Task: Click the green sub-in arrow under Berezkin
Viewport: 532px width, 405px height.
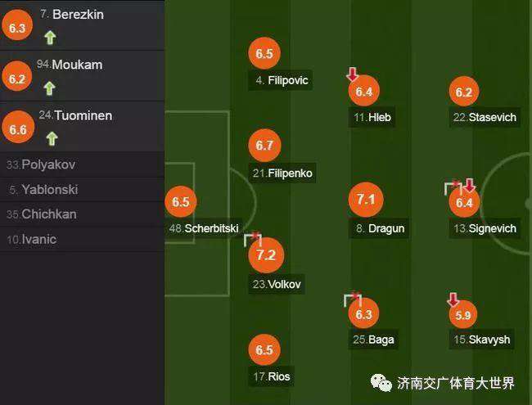Action: click(x=50, y=37)
